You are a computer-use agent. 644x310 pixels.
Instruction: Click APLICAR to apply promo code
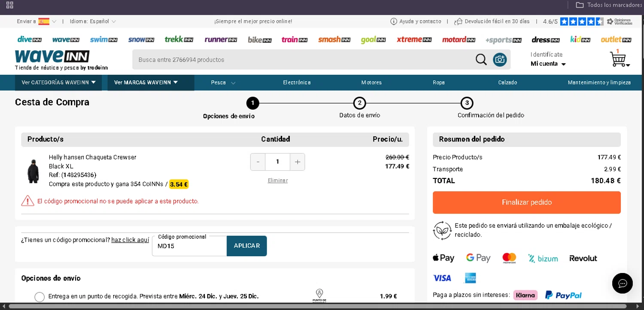247,246
